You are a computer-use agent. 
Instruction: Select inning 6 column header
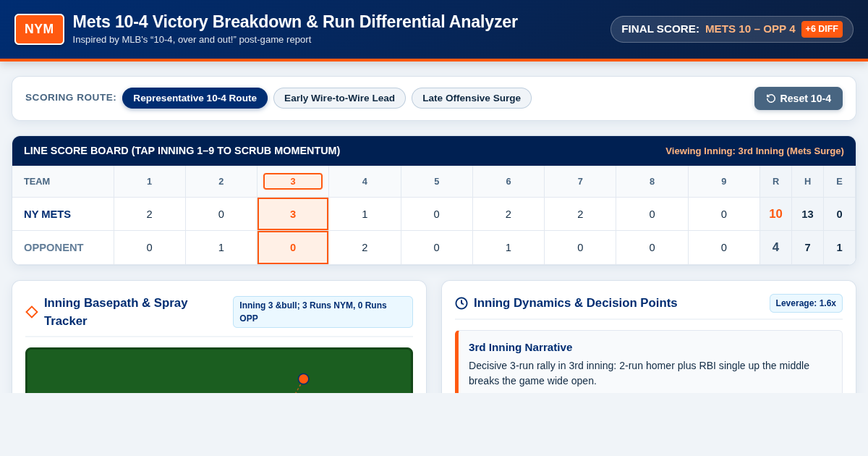(x=509, y=182)
